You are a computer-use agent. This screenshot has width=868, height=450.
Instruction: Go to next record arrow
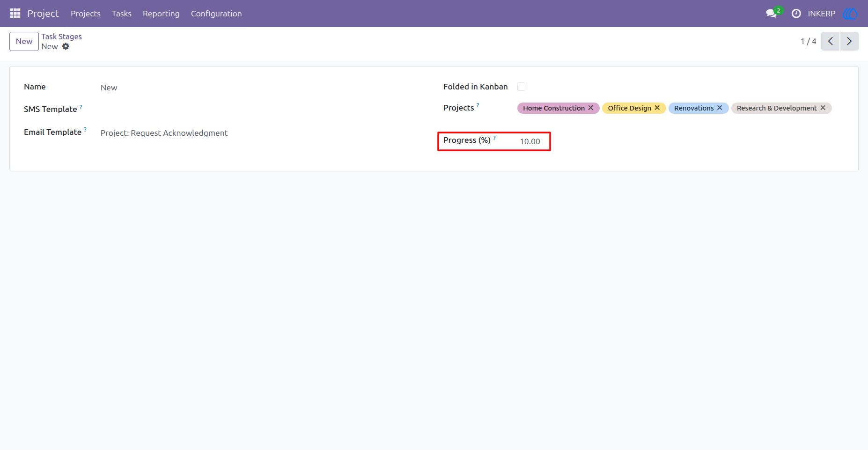pos(849,41)
